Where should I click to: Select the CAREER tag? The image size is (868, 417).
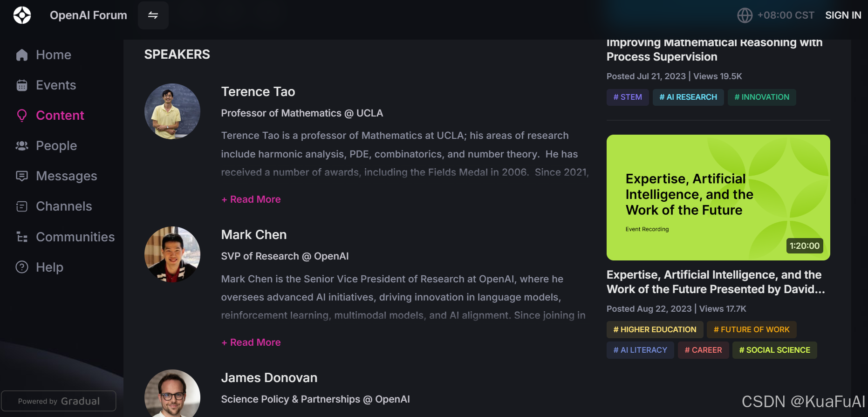(x=703, y=350)
